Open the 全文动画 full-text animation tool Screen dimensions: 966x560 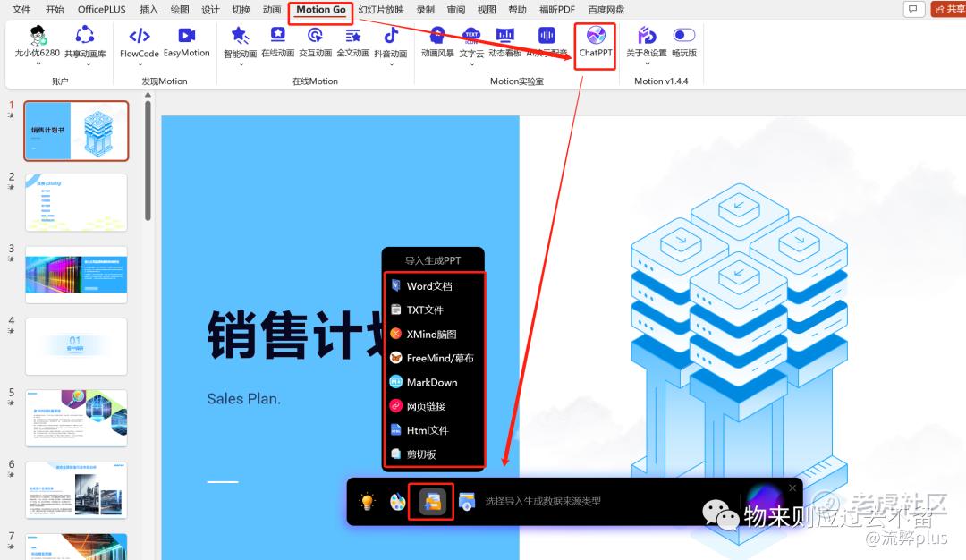click(x=353, y=41)
